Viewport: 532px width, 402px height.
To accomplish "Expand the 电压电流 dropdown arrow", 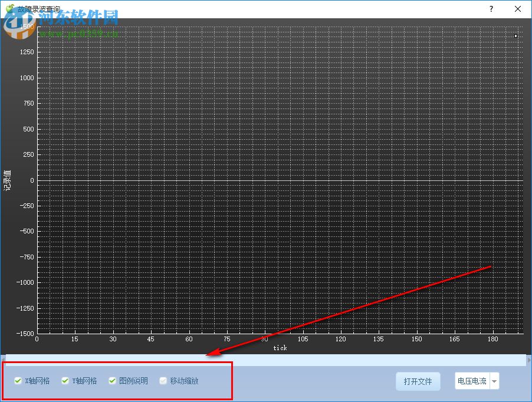I will pyautogui.click(x=494, y=381).
